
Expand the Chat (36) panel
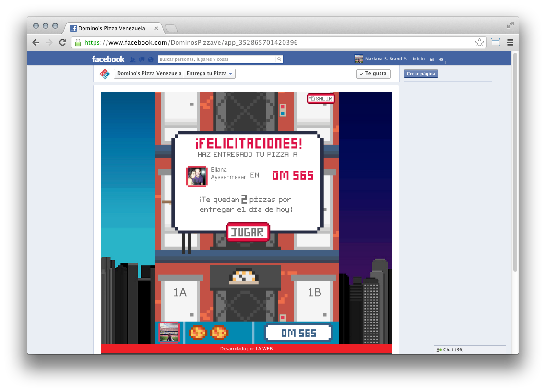coord(469,350)
